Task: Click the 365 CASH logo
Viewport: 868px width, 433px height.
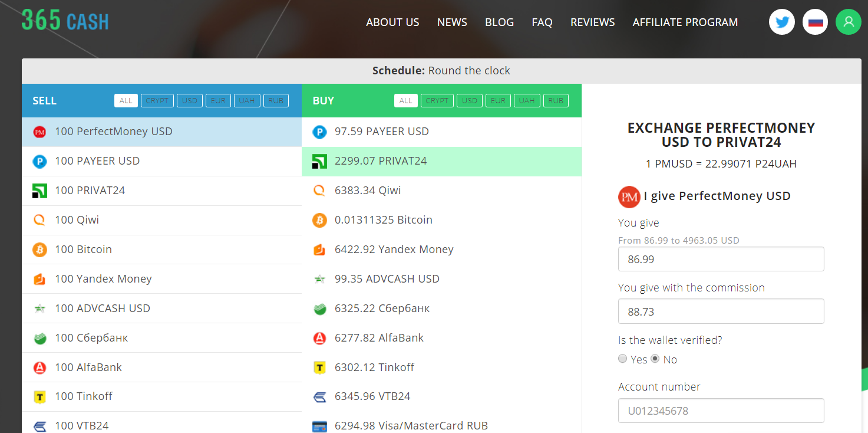Action: 65,20
